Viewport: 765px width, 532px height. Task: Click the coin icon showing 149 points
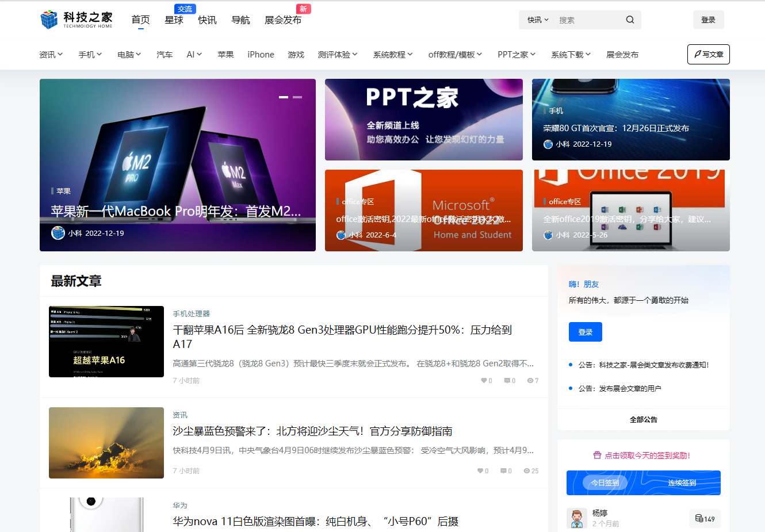(699, 518)
